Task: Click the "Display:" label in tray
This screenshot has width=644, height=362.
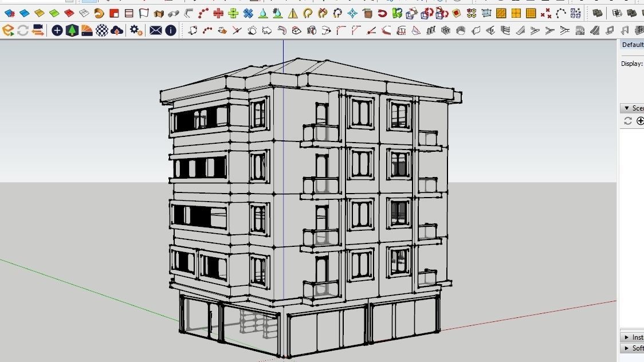Action: (631, 64)
